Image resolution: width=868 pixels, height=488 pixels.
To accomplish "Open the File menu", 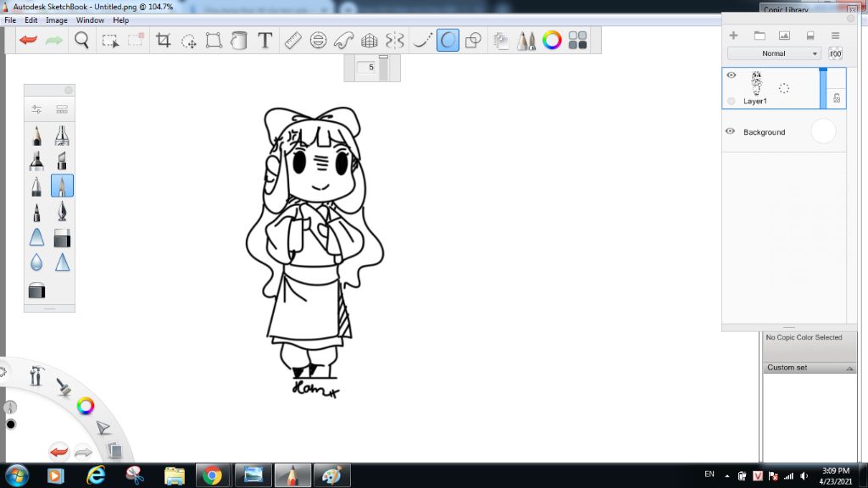I will tap(10, 20).
